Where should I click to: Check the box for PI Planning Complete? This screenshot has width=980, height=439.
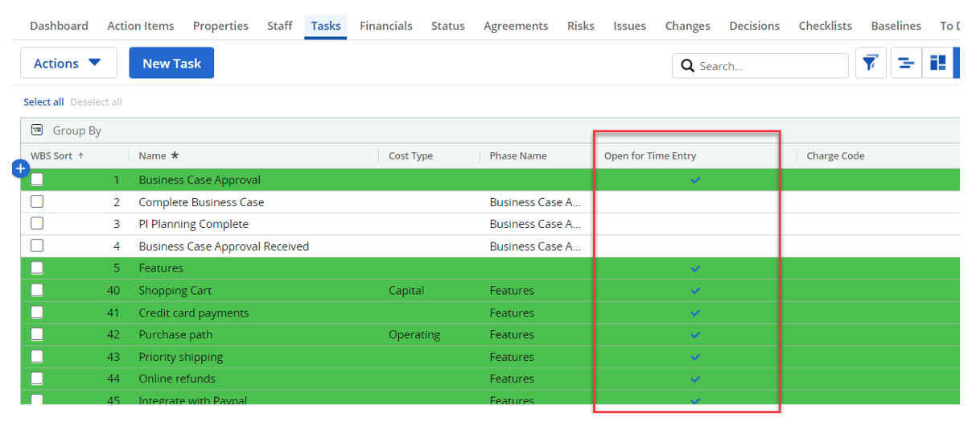click(x=37, y=223)
